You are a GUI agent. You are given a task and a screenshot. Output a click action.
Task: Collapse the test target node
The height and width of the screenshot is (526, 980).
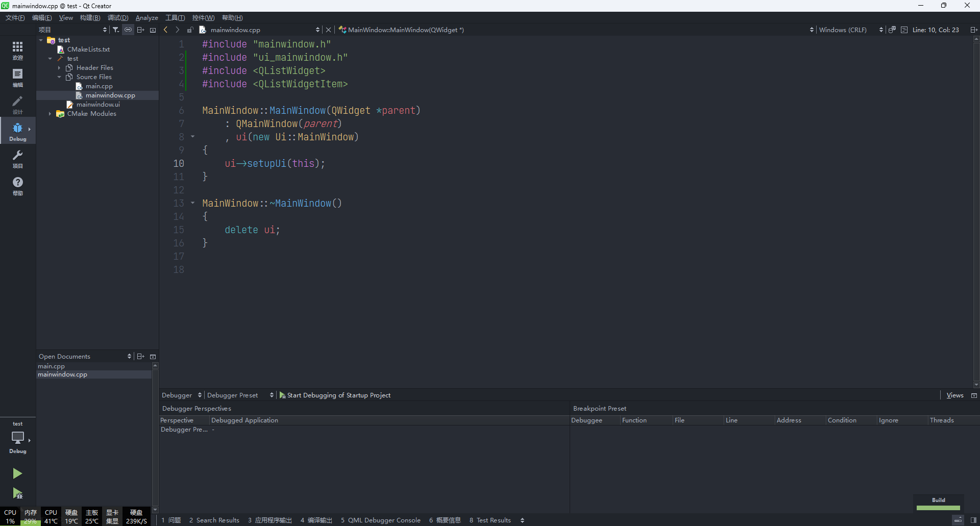click(x=50, y=58)
